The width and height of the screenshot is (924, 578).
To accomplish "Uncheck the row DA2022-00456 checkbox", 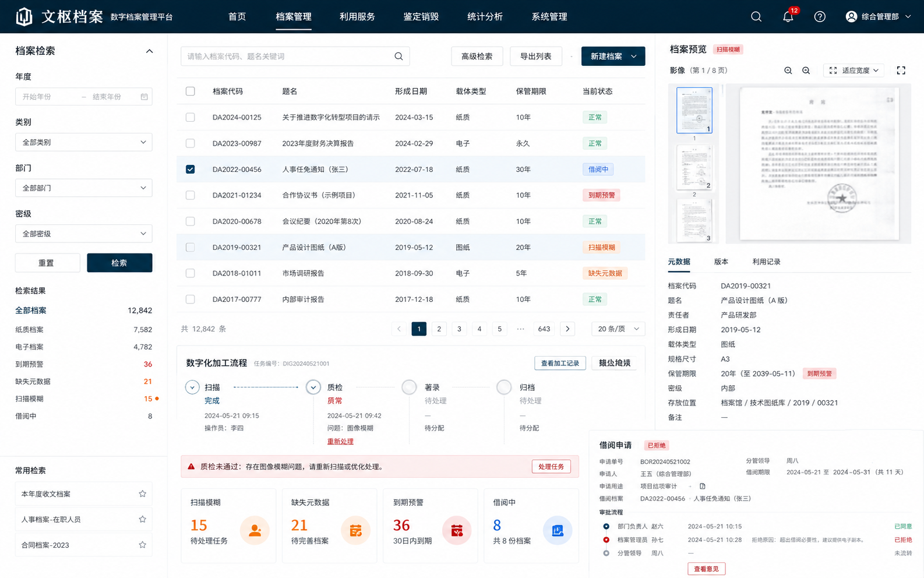I will coord(191,170).
